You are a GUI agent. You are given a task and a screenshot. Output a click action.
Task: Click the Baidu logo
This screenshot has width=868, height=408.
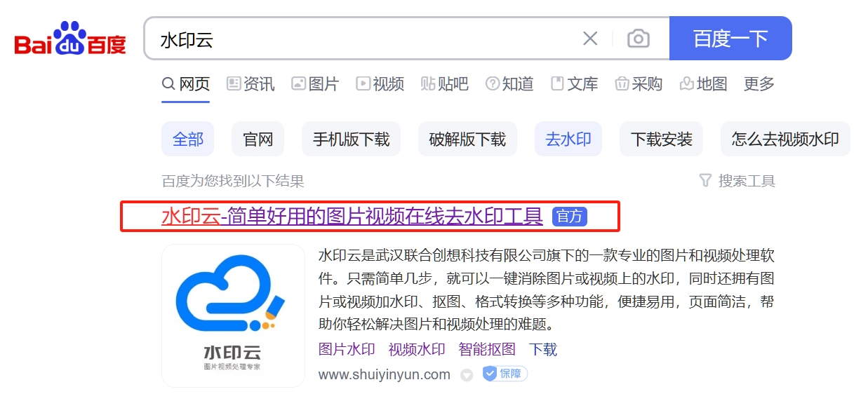70,39
